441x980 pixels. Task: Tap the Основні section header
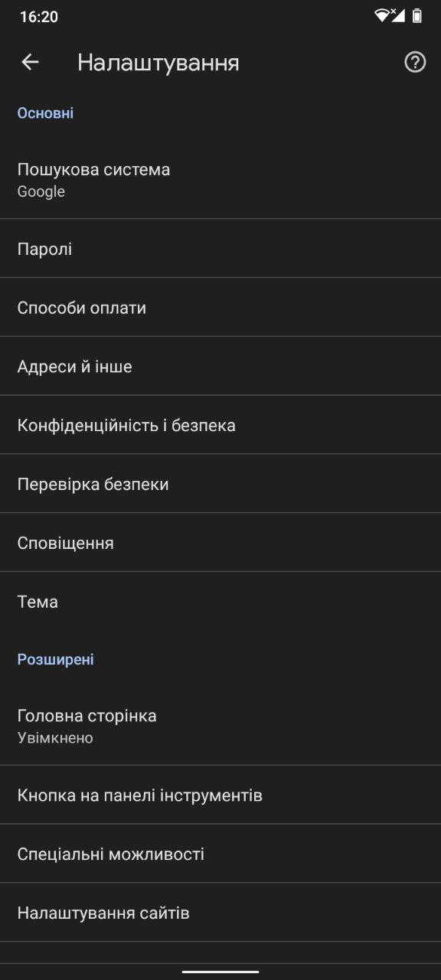45,113
